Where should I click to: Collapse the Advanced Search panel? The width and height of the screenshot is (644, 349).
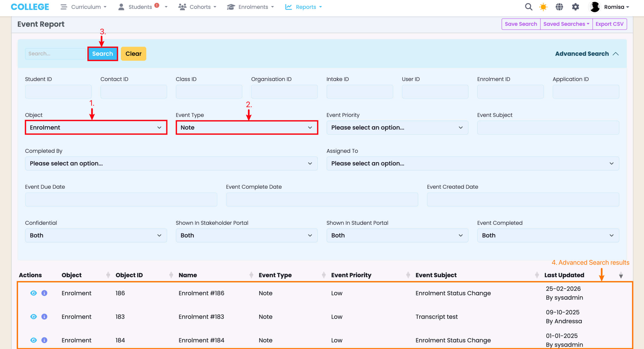[587, 54]
